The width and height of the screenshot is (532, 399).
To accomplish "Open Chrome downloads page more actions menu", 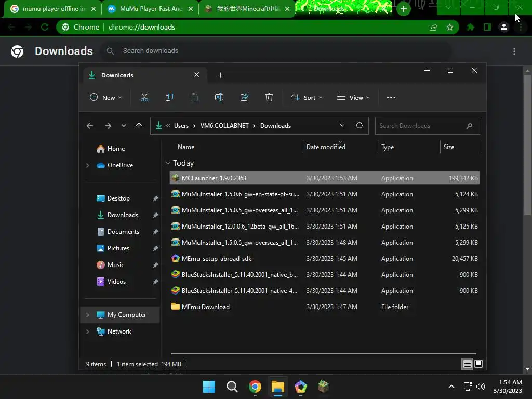I will tap(514, 51).
